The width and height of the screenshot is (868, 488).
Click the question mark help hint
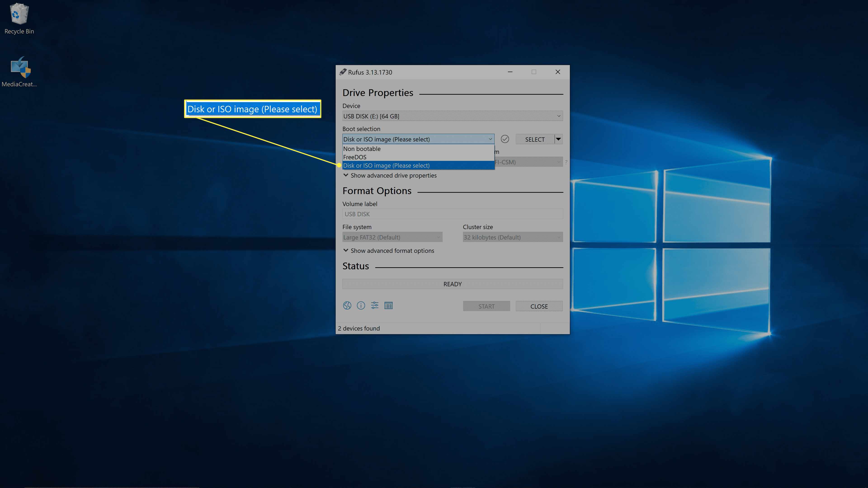pos(566,162)
